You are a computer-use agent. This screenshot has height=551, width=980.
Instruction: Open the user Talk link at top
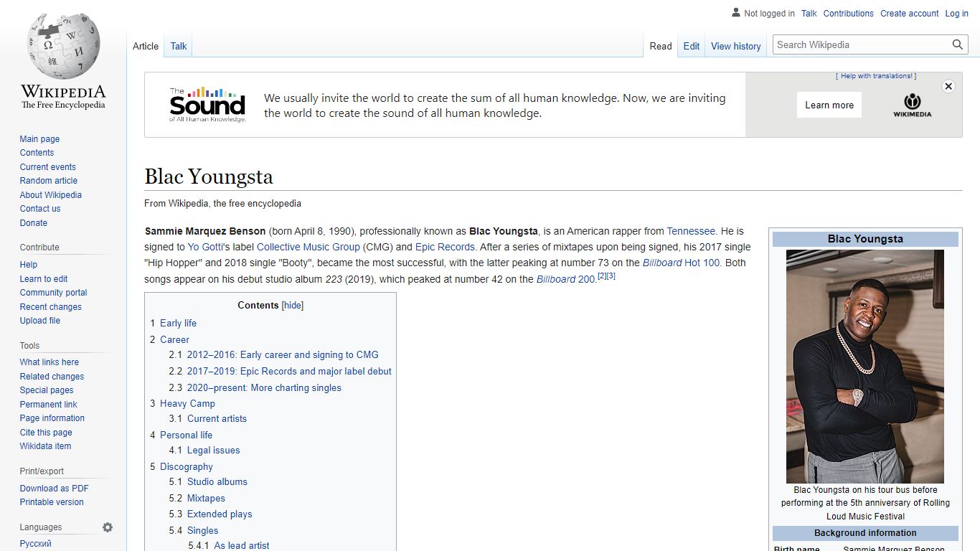[809, 14]
